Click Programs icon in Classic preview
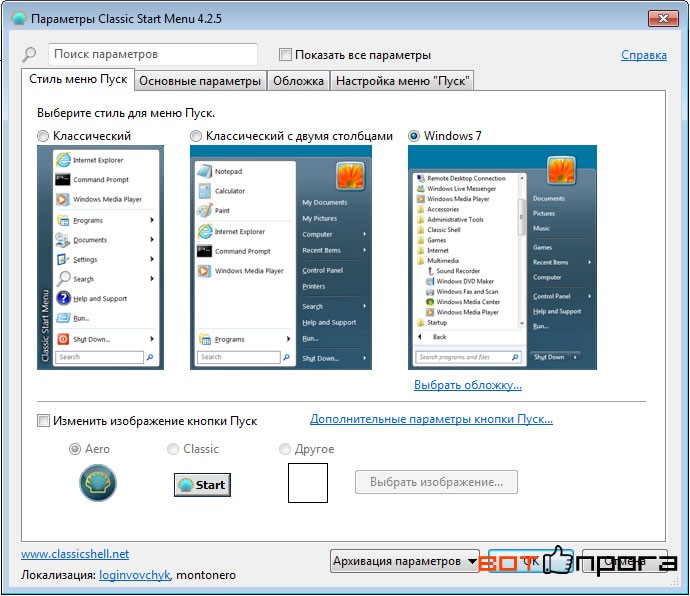Image resolution: width=690 pixels, height=596 pixels. coord(63,220)
